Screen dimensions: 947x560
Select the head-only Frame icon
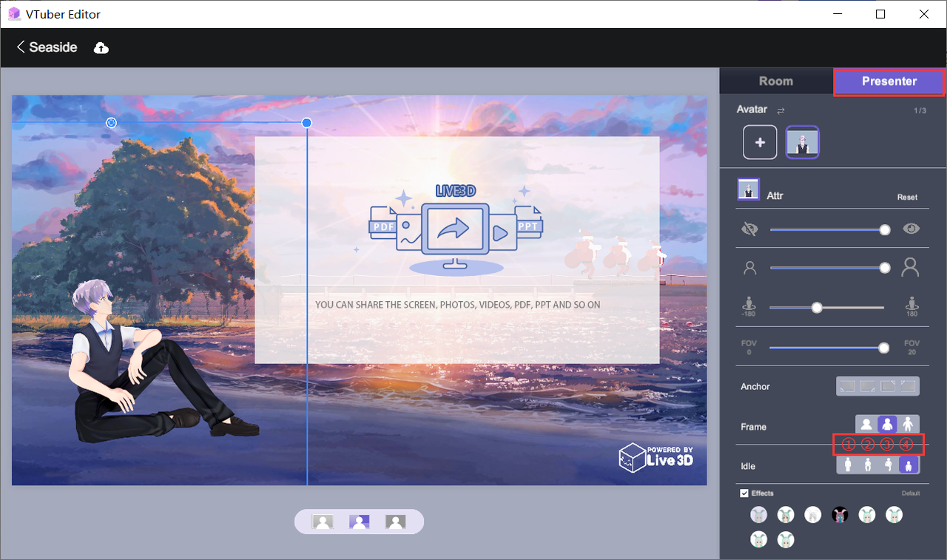[866, 425]
